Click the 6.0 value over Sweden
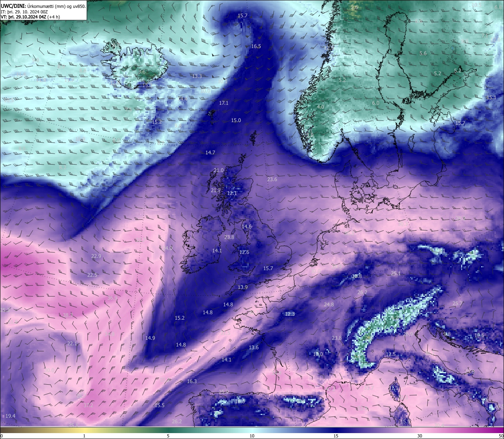 coord(376,103)
